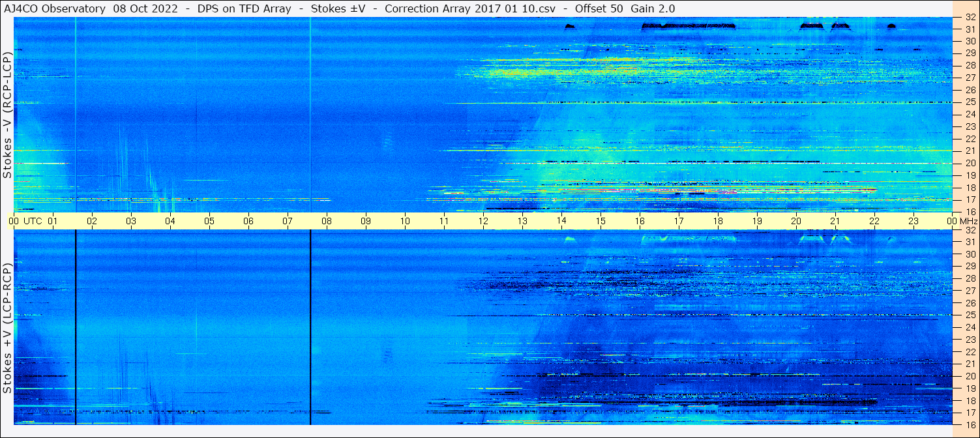Select the 21 hour mark on the time axis

pyautogui.click(x=835, y=221)
